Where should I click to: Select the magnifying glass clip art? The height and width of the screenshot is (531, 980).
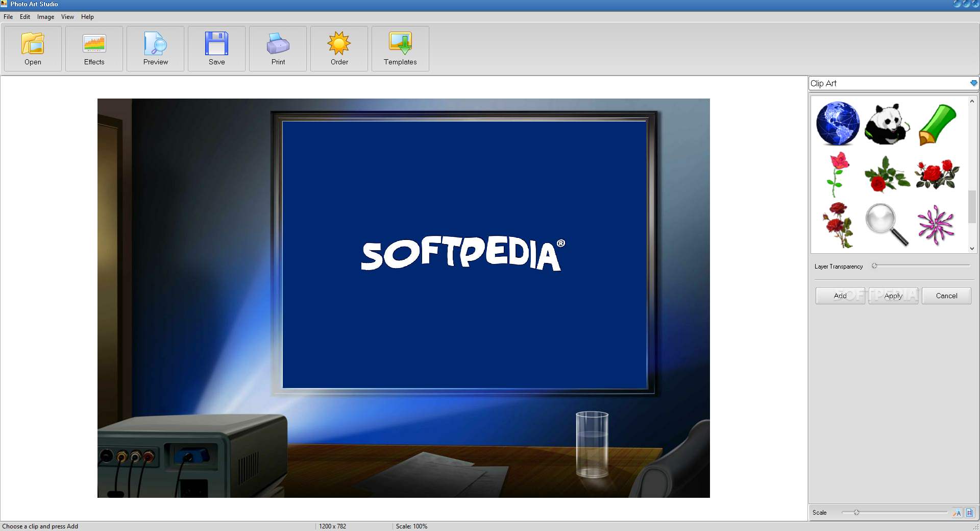(887, 225)
